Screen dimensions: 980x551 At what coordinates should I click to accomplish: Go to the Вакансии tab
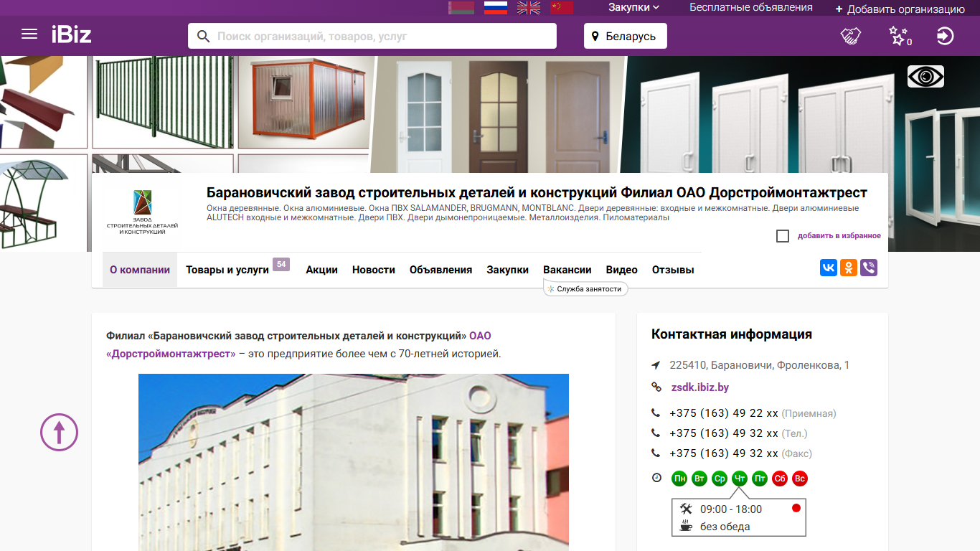pos(567,270)
